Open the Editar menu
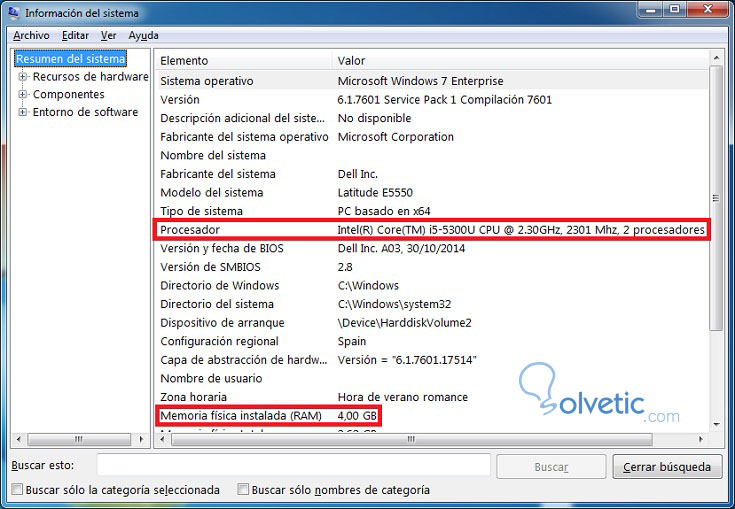735x509 pixels. pos(75,36)
